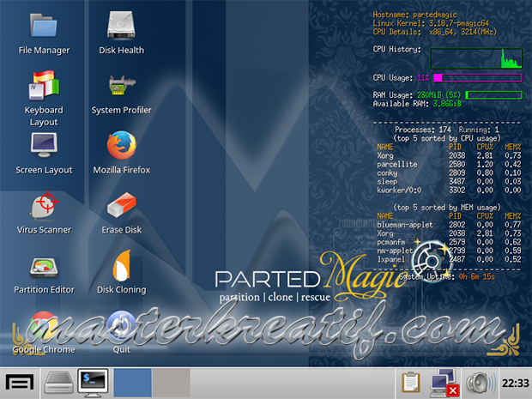
Task: Select the Erase Disk icon
Action: click(122, 205)
